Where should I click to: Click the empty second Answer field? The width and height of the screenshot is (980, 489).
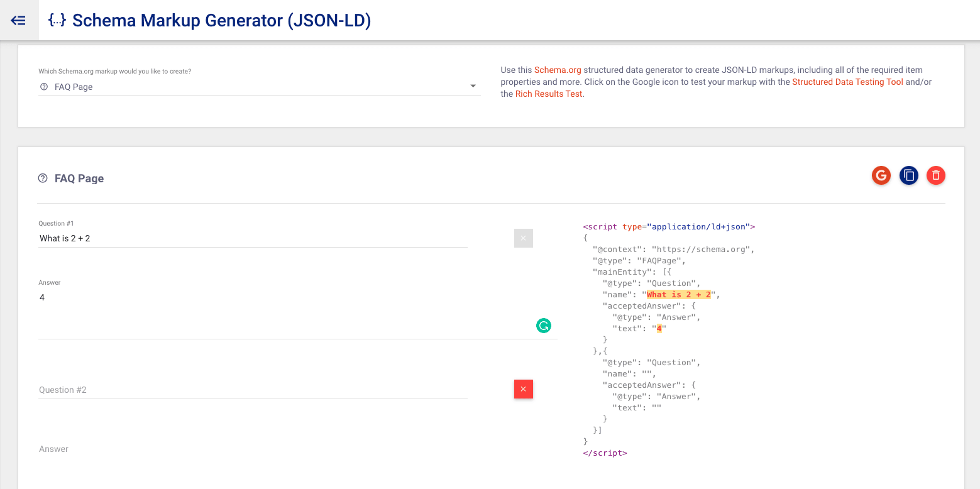point(283,449)
